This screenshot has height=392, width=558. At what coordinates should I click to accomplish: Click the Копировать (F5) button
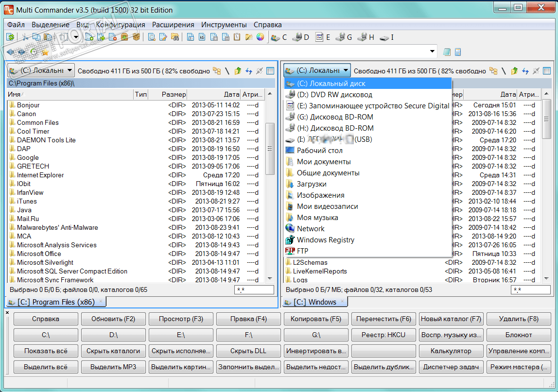click(x=315, y=319)
